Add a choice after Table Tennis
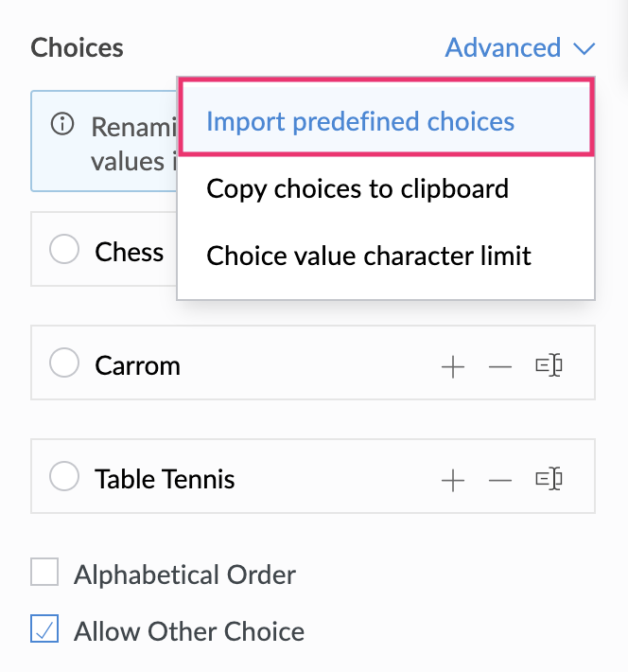This screenshot has height=672, width=628. tap(453, 480)
